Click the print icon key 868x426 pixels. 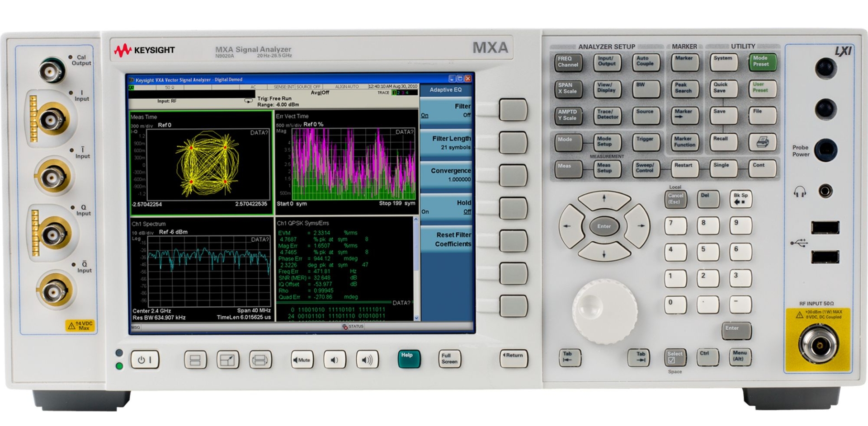(762, 143)
